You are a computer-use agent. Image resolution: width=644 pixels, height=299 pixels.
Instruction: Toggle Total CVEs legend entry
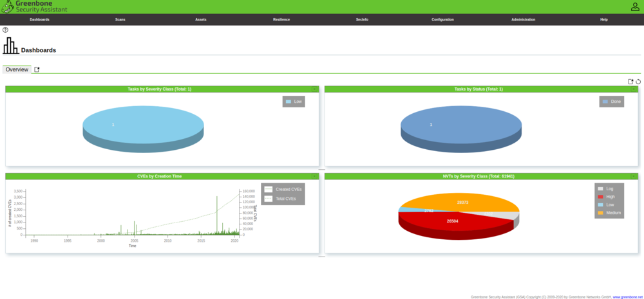click(x=280, y=199)
